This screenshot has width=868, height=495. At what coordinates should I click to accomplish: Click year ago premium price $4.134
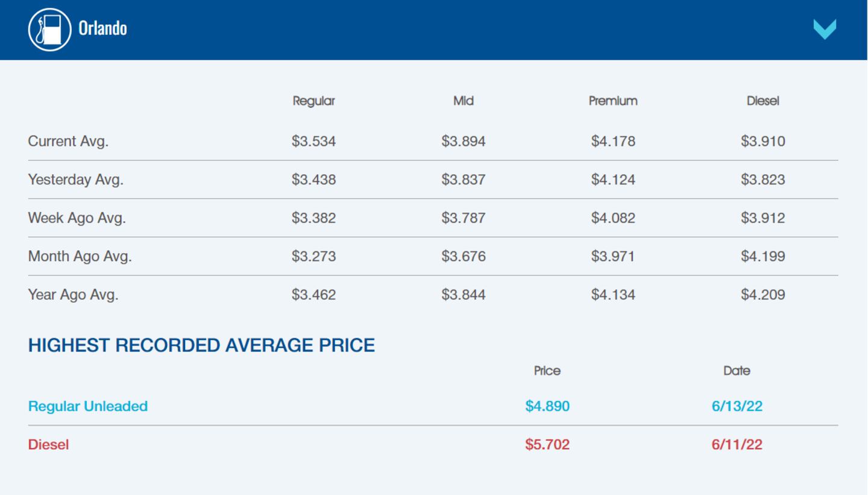click(x=612, y=295)
